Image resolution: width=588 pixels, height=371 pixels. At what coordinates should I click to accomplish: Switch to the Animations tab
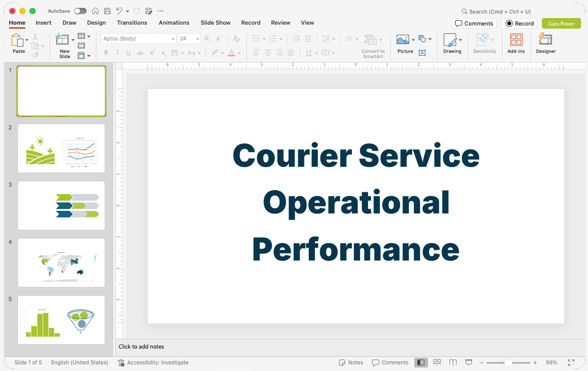tap(174, 23)
